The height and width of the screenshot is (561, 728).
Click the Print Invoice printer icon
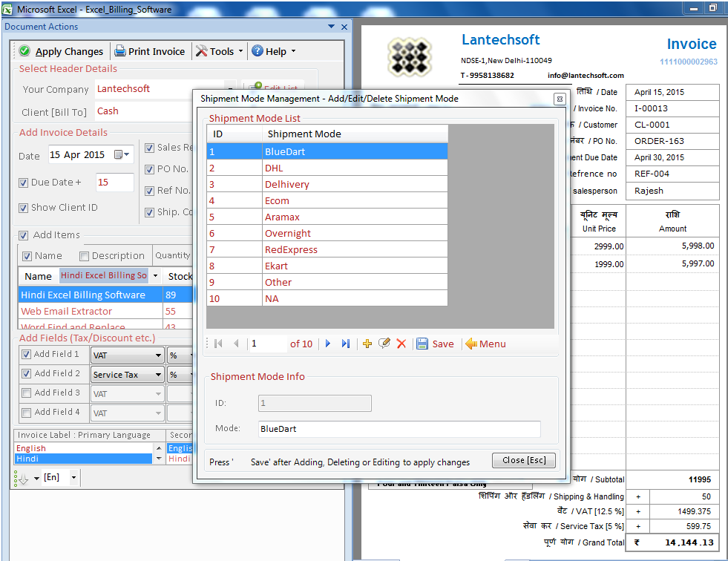click(x=119, y=51)
